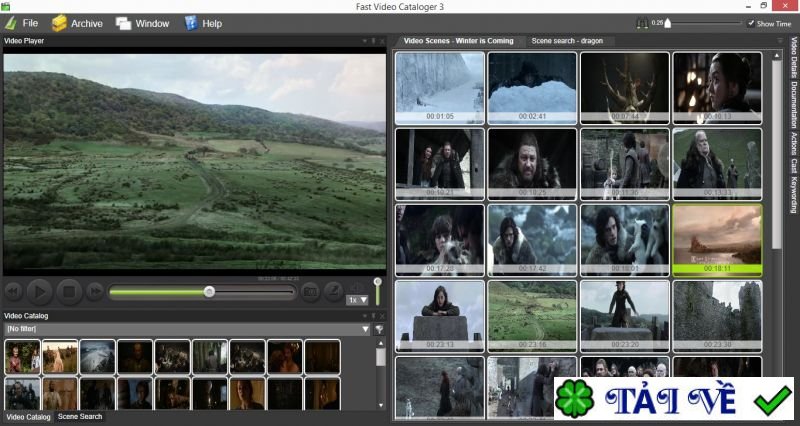Viewport: 800px width, 426px height.
Task: Click the edit pencil icon in player controls
Action: [334, 292]
